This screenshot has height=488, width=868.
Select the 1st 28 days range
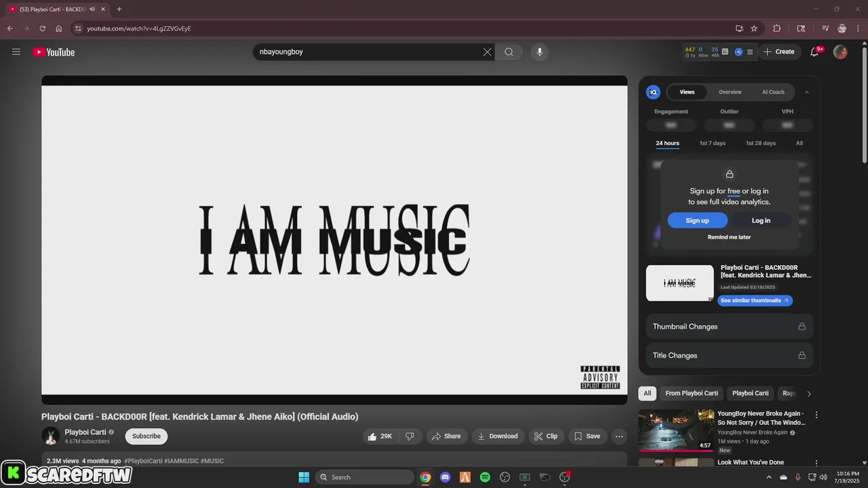click(761, 143)
